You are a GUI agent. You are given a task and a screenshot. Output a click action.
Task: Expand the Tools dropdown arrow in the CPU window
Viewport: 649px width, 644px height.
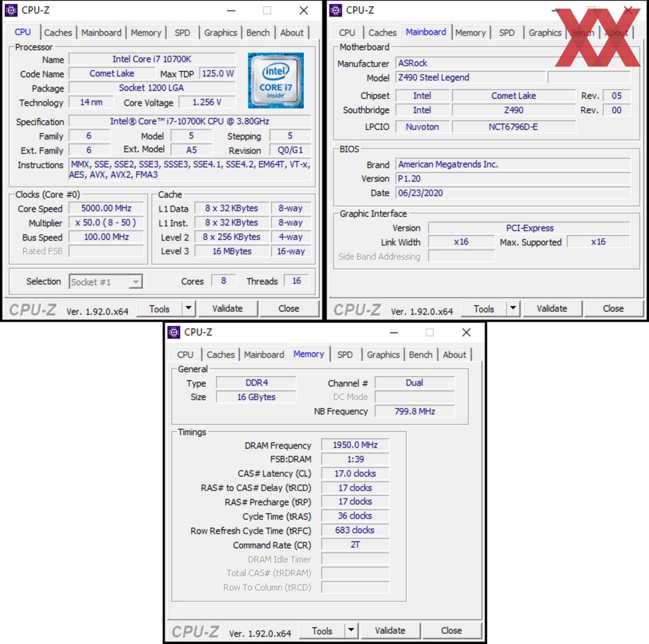click(x=188, y=309)
